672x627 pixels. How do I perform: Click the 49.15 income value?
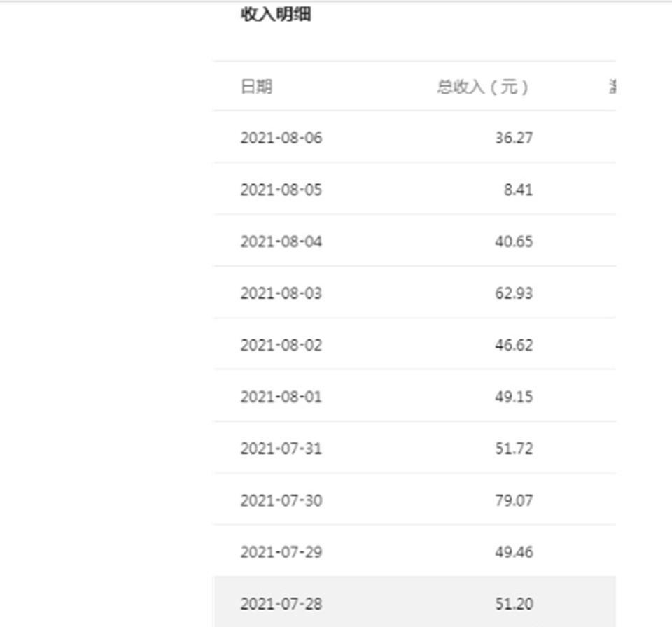click(514, 397)
